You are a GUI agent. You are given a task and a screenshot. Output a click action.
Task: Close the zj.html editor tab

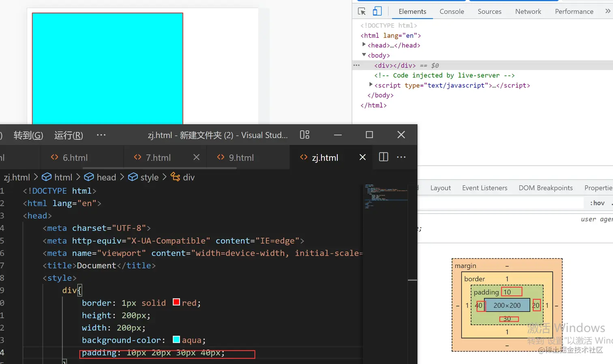(362, 157)
